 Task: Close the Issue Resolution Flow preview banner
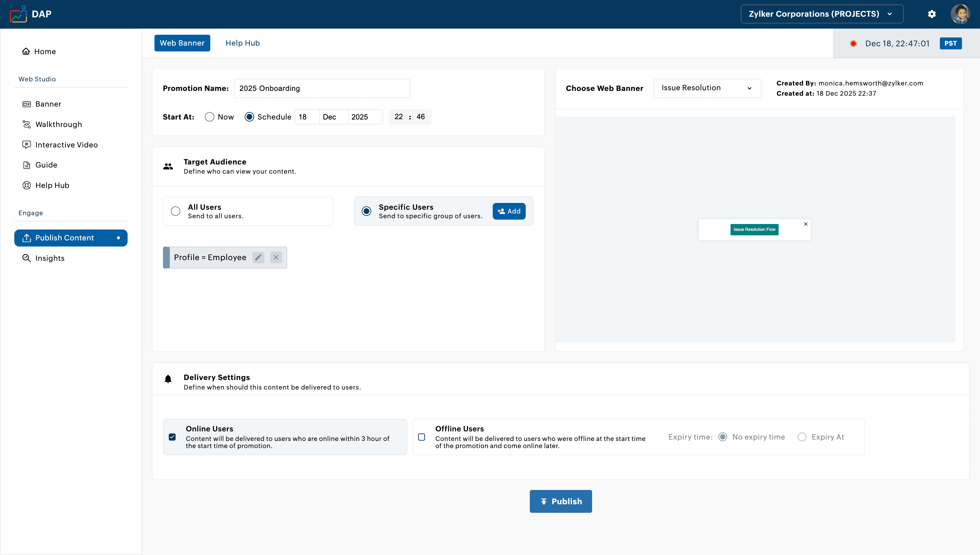pyautogui.click(x=805, y=224)
